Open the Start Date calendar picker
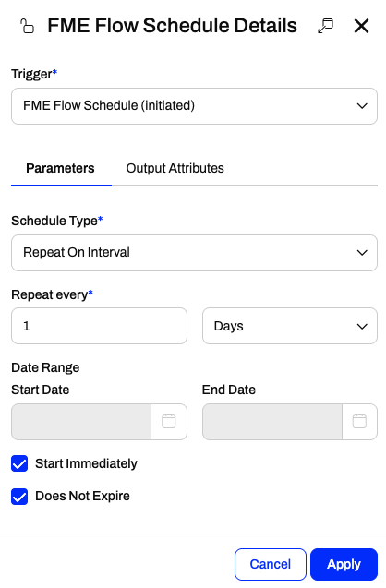Screen dimensions: 386x588 (x=169, y=421)
